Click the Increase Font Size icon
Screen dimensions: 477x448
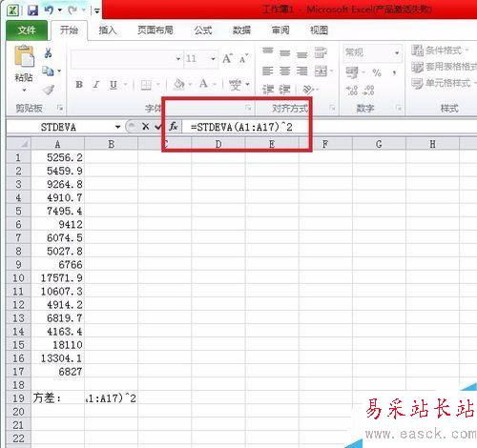(x=227, y=58)
